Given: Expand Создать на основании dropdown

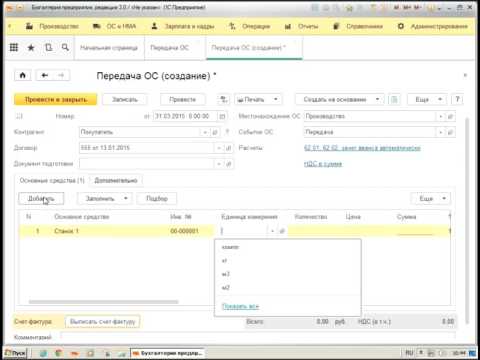Looking at the screenshot, I should coord(339,99).
